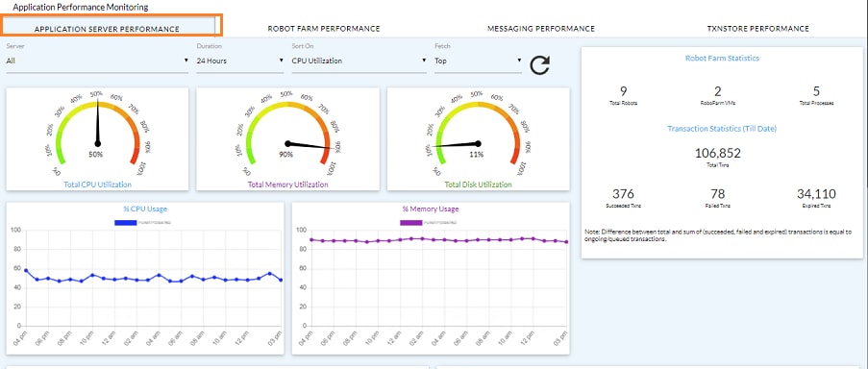Viewport: 868px width, 369px height.
Task: Click the 11% disk gauge reading
Action: [x=477, y=155]
